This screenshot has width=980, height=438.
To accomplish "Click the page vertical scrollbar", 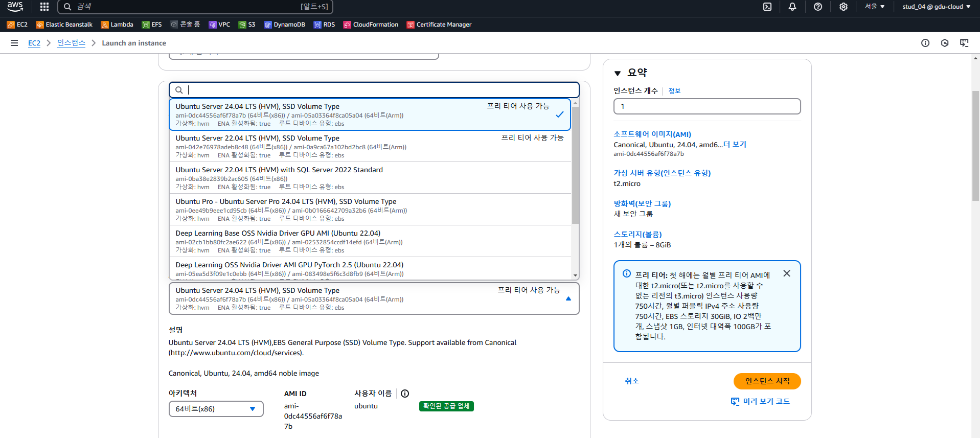I will tap(976, 146).
